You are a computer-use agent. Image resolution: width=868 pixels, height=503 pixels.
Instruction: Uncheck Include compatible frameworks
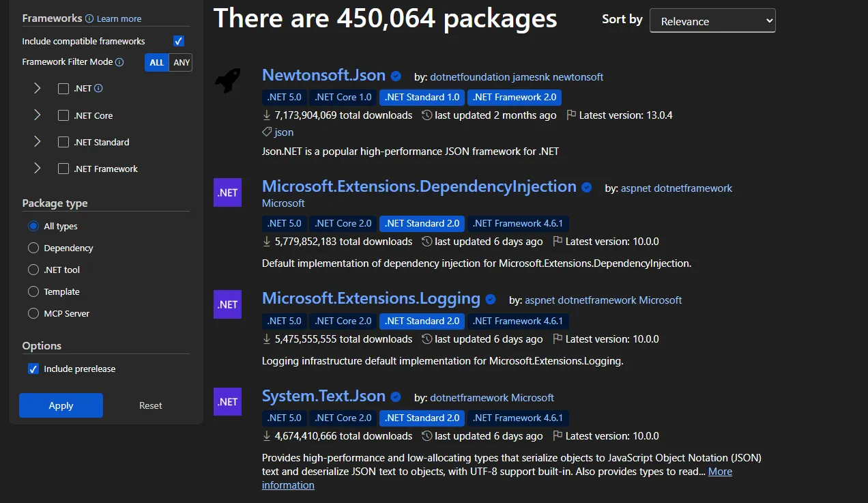178,41
